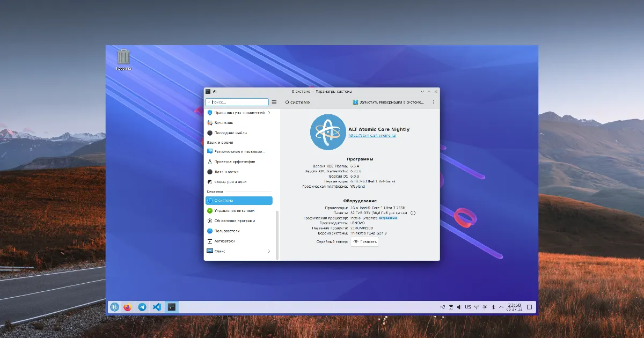Launch the system information center button
This screenshot has height=338, width=644.
pos(389,102)
